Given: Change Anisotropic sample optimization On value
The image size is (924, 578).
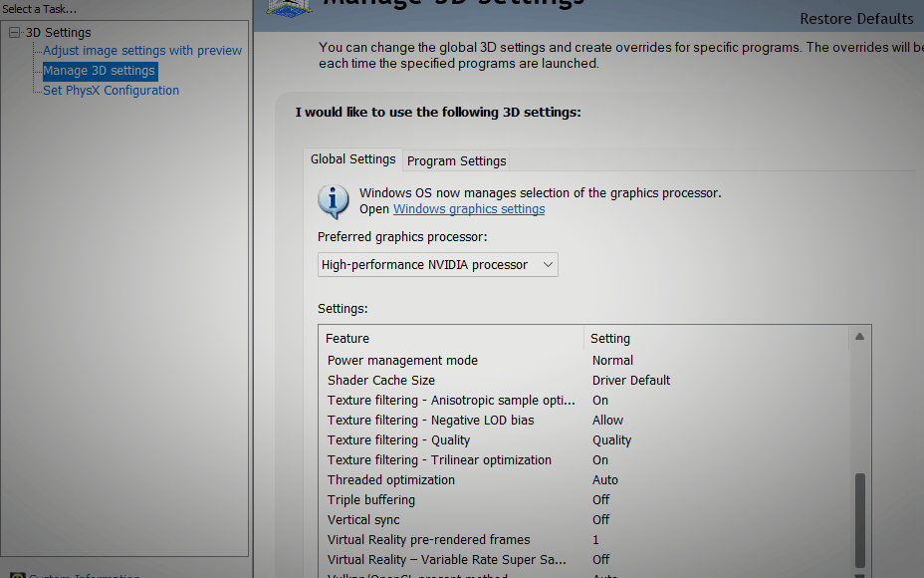Looking at the screenshot, I should coord(600,401).
